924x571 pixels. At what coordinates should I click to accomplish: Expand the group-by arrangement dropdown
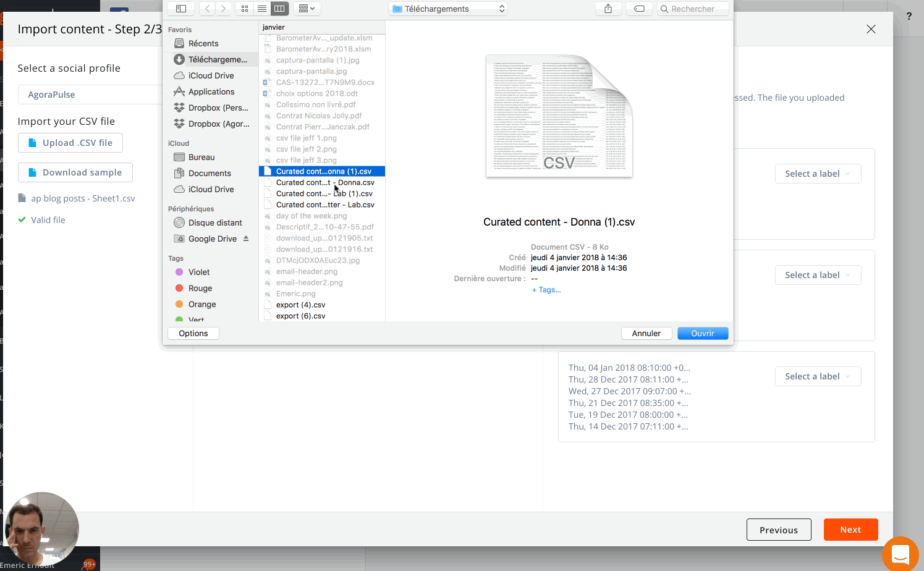[x=307, y=9]
